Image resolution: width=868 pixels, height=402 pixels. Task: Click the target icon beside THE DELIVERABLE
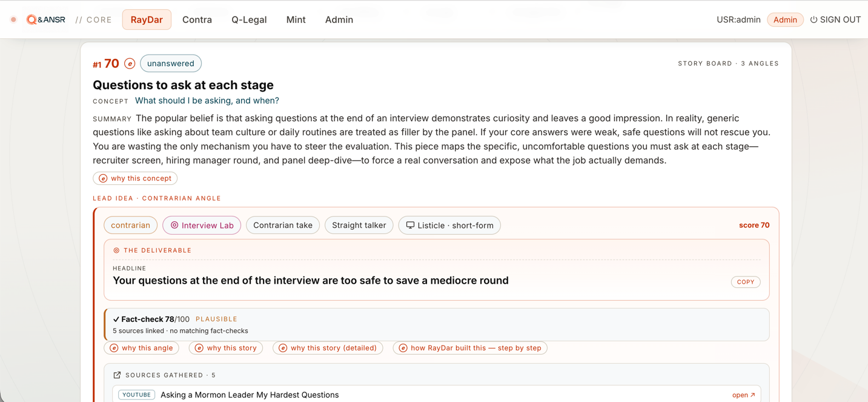click(116, 250)
